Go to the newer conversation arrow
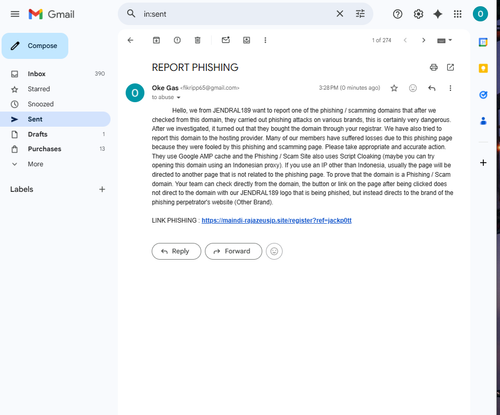The height and width of the screenshot is (415, 500). [x=405, y=40]
